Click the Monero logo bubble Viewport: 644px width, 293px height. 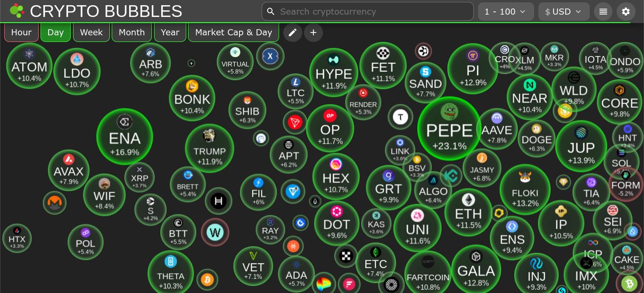pyautogui.click(x=55, y=203)
